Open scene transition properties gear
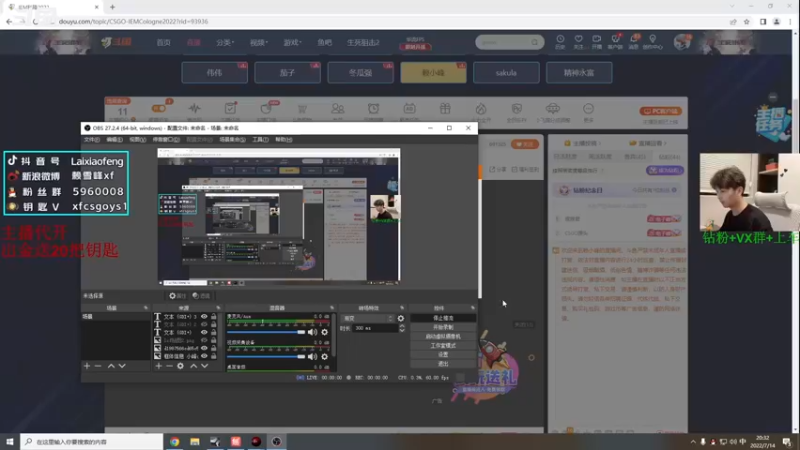The image size is (800, 450). pos(401,318)
